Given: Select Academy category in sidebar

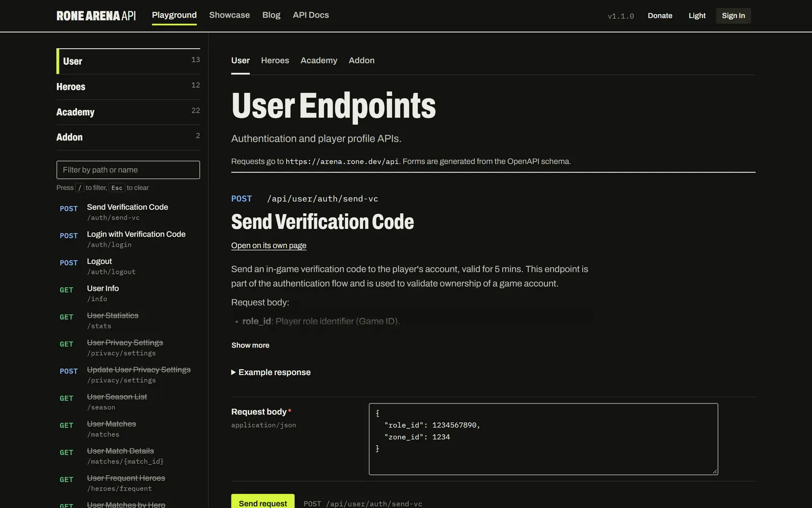Looking at the screenshot, I should pyautogui.click(x=128, y=112).
